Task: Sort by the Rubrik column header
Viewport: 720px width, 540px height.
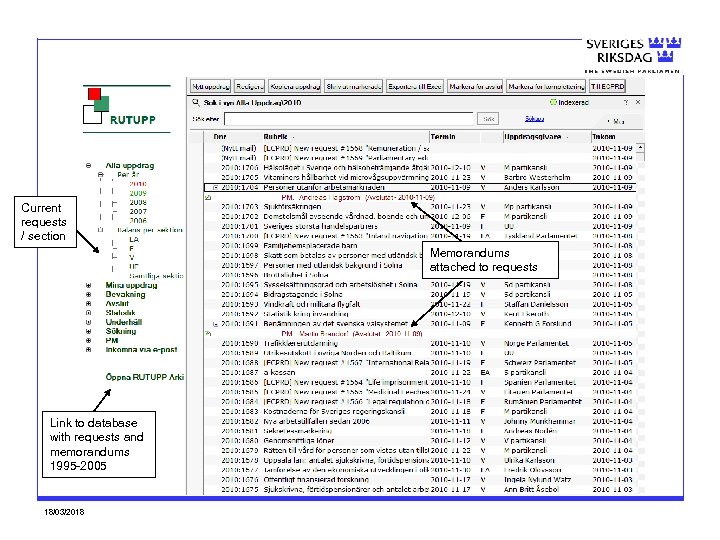Action: [275, 136]
